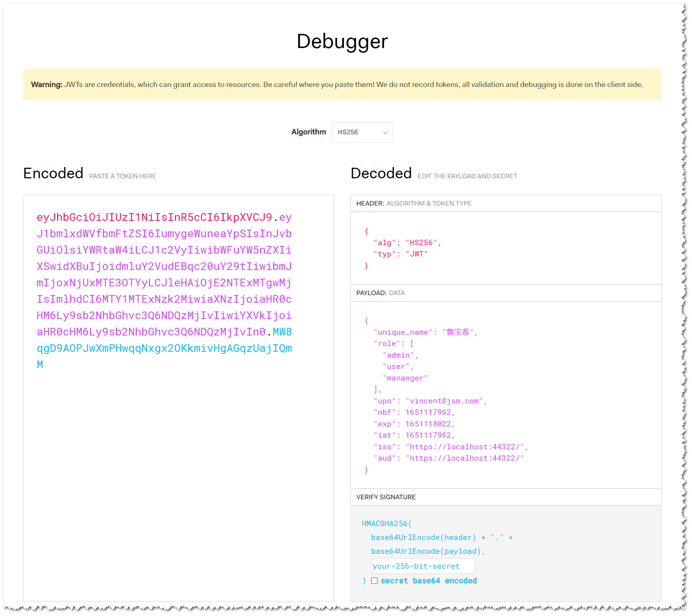Image resolution: width=692 pixels, height=616 pixels.
Task: Open the Algorithm HS256 dropdown
Action: click(x=361, y=132)
